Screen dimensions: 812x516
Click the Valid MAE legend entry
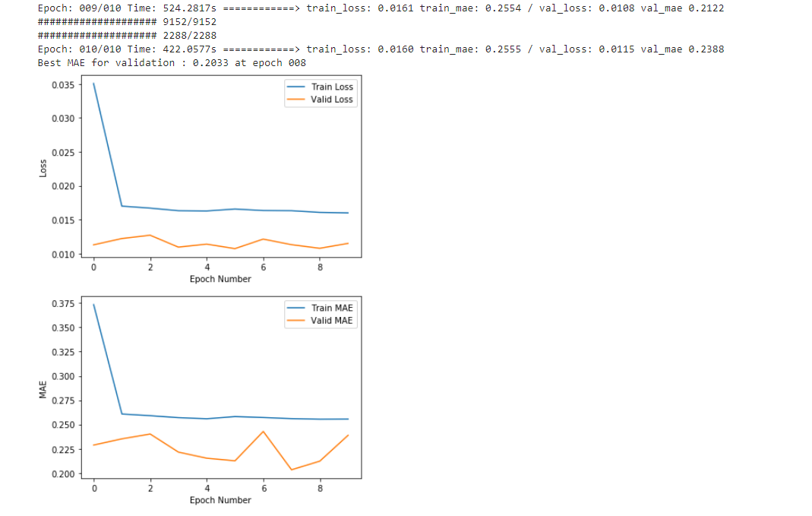click(x=332, y=321)
